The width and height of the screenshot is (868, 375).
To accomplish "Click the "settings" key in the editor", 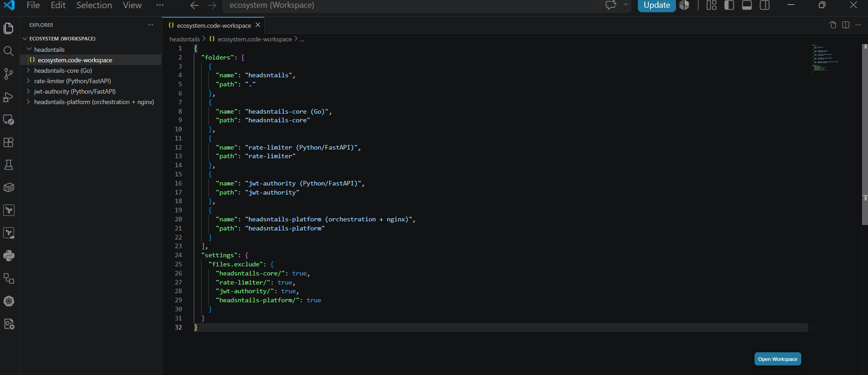I will (x=219, y=255).
